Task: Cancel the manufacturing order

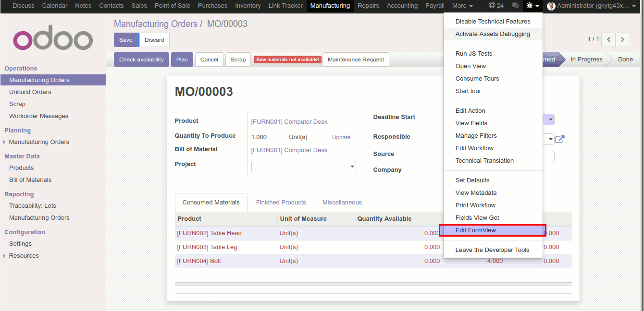Action: point(209,60)
